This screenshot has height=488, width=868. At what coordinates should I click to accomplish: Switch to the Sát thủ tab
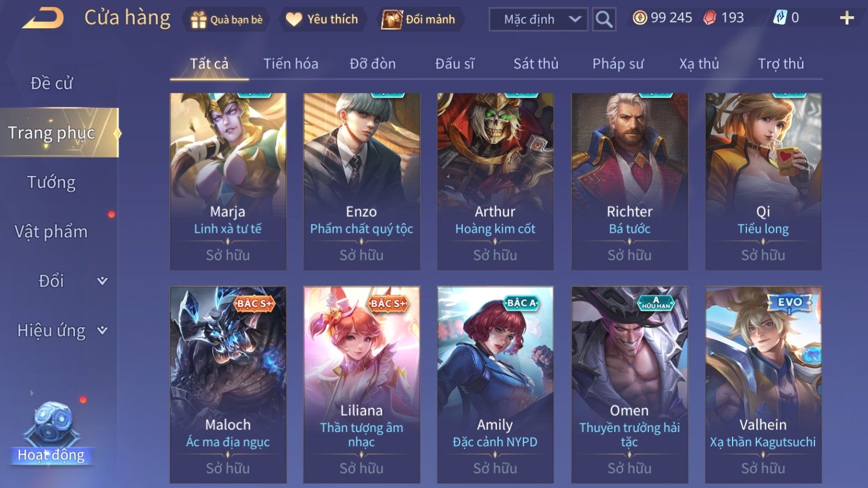(x=536, y=63)
